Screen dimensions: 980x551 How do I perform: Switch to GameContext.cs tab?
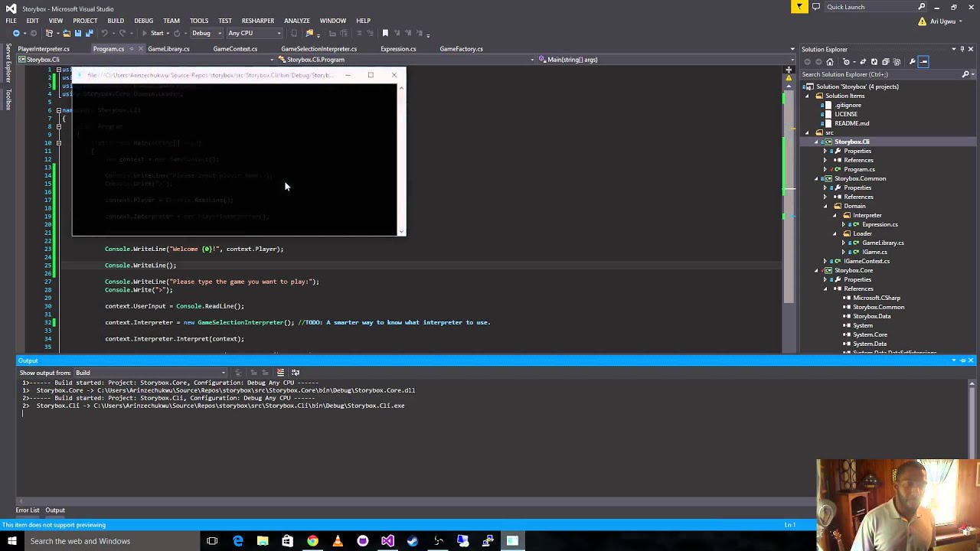pos(235,49)
